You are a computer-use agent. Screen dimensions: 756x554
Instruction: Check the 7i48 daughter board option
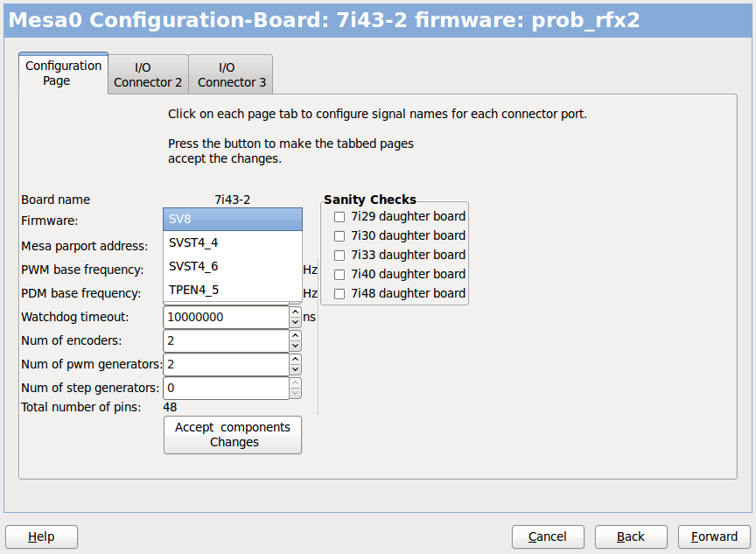pos(339,294)
